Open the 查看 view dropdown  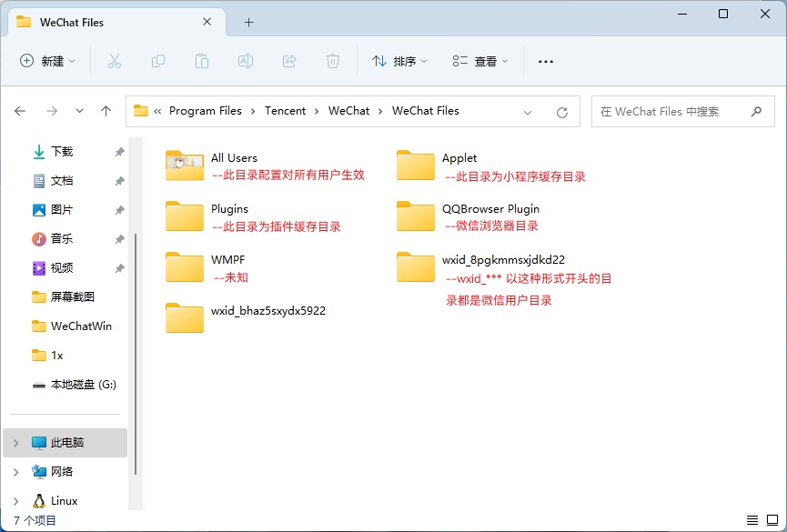coord(480,61)
